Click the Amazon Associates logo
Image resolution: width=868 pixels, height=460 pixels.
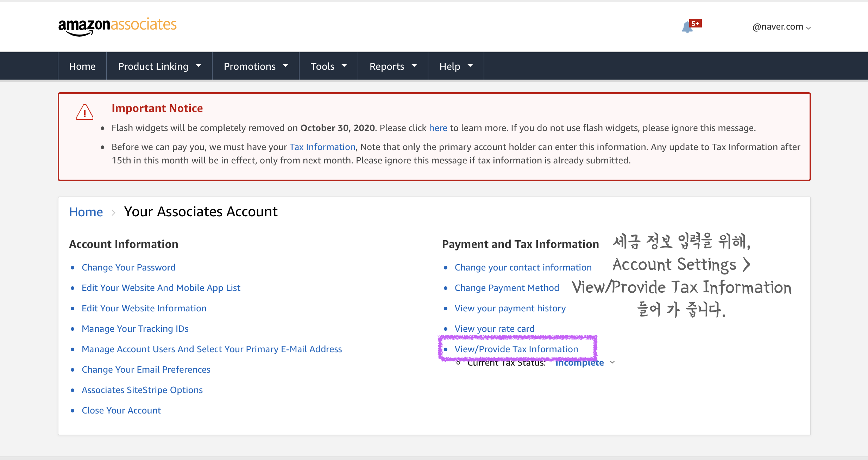coord(117,26)
